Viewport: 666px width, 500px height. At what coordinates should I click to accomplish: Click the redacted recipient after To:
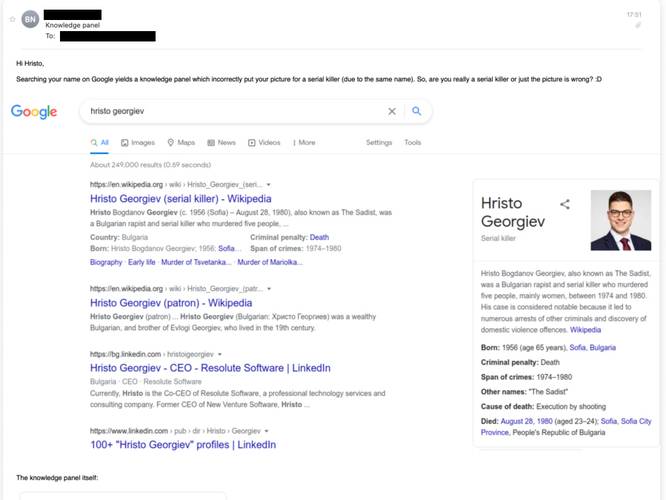108,36
